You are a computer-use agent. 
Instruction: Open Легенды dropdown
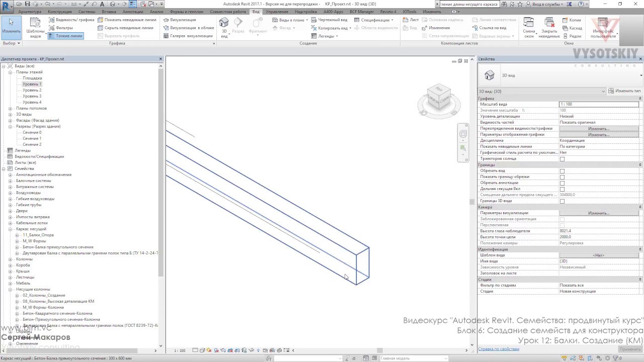[325, 36]
